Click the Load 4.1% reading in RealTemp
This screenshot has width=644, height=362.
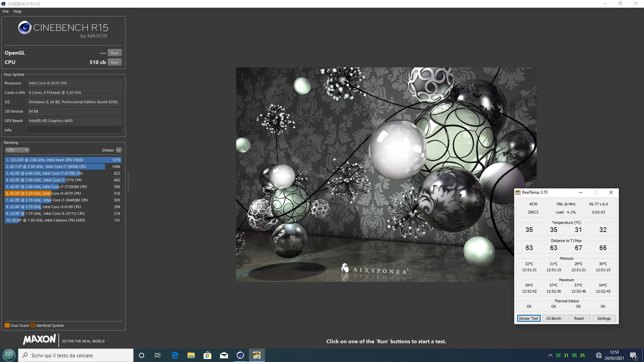(x=566, y=213)
